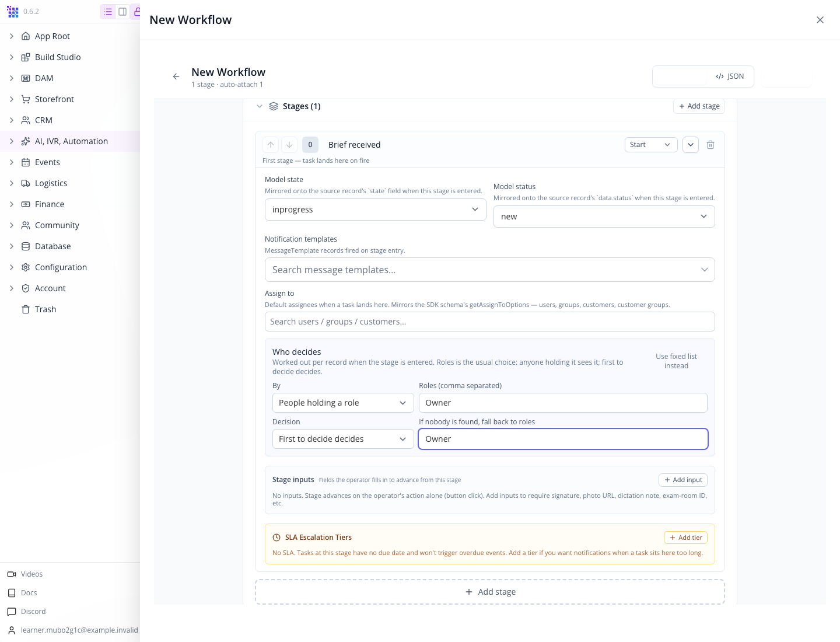Screen dimensions: 840x642
Task: Open the 'First to decide decides' dropdown
Action: pos(343,439)
